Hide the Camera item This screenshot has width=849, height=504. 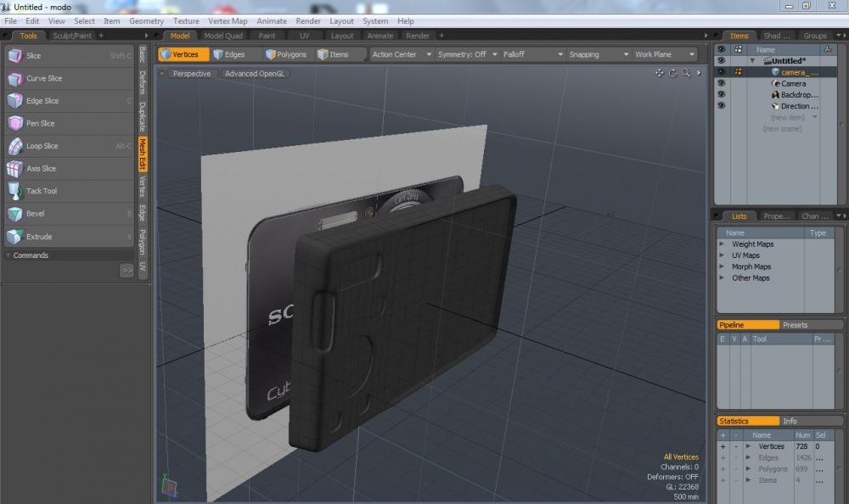point(721,83)
